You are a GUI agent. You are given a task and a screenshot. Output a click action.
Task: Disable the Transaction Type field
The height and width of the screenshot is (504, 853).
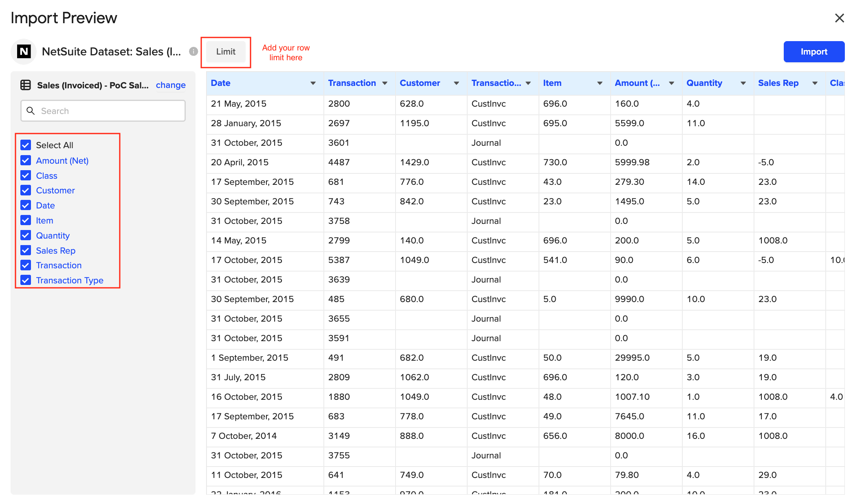26,280
